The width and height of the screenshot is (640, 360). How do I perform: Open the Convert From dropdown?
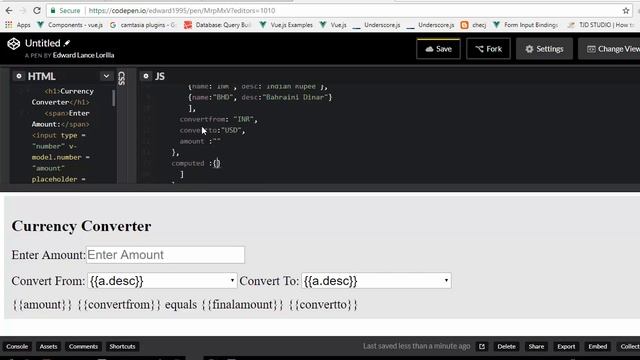[162, 281]
